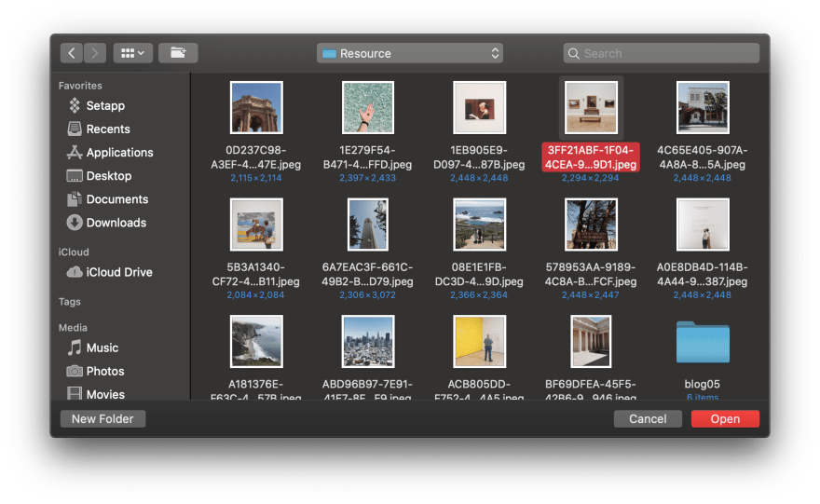Screen dimensions: 820x504
Task: Click the Media sidebar heading
Action: pyautogui.click(x=73, y=328)
